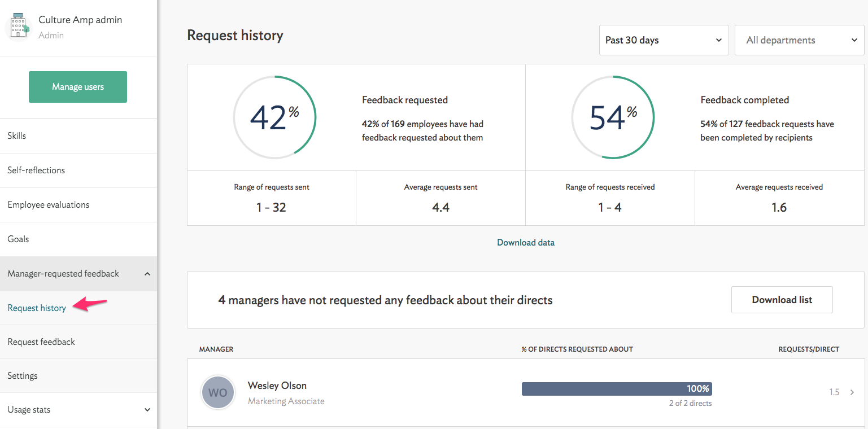Select Employee evaluations in sidebar

coord(49,205)
